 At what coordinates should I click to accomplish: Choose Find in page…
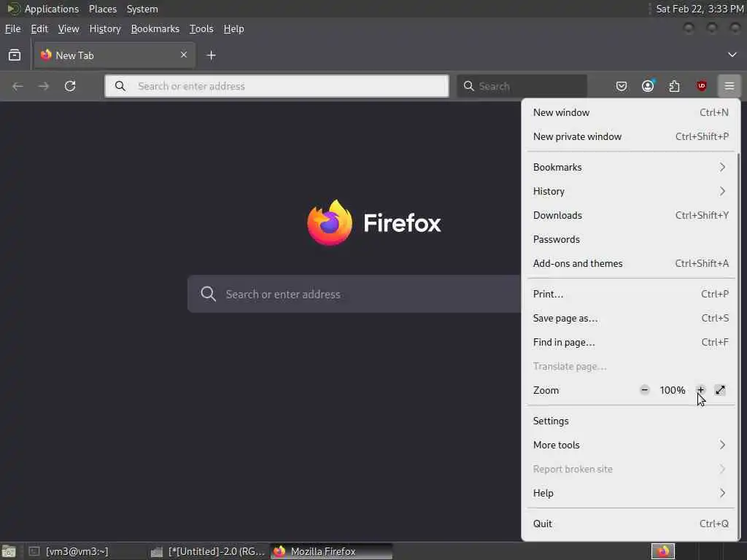coord(631,343)
